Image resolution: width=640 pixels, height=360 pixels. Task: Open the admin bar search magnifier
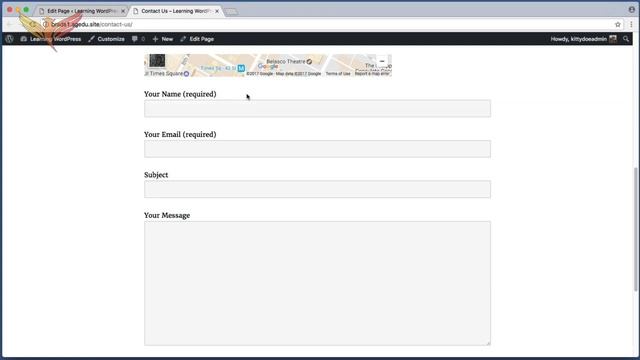point(626,39)
